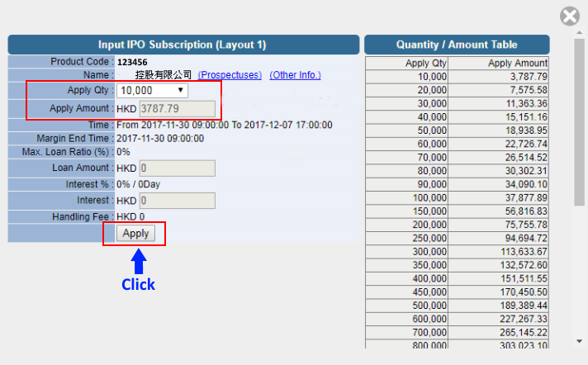Click the amount 189,389.44 cell

[498, 306]
